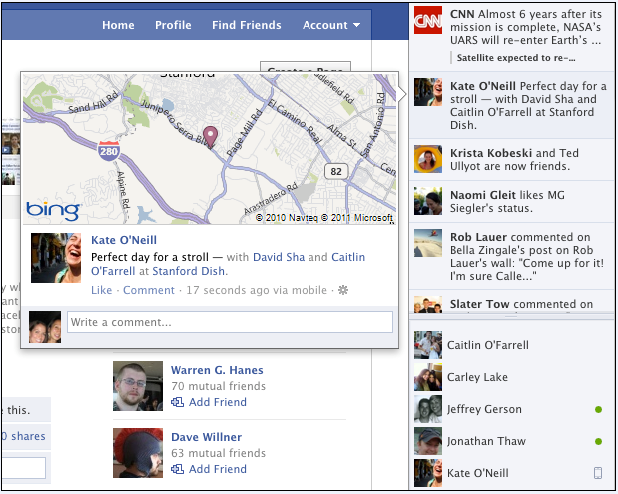This screenshot has height=494, width=618.
Task: Click Kate O'Neill's avatar in the ticker
Action: [x=428, y=92]
